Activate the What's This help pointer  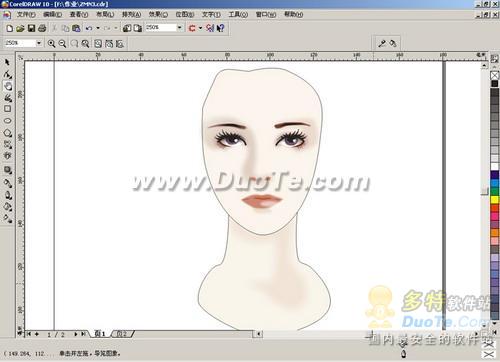pos(220,28)
